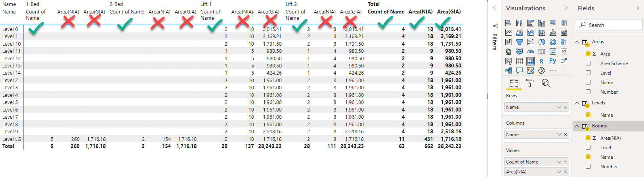Expand the Filters pane
This screenshot has height=177, width=644.
pyautogui.click(x=495, y=8)
